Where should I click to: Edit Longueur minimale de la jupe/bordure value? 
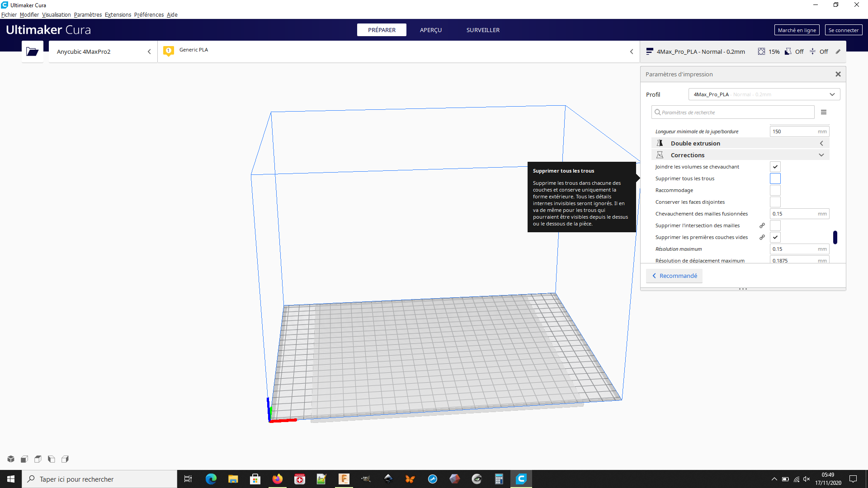[799, 131]
